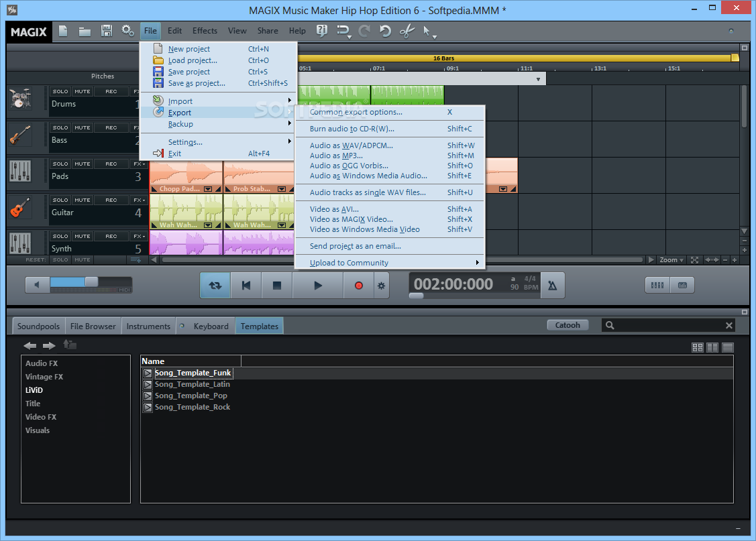The width and height of the screenshot is (756, 541).
Task: Choose Burn audio to CD-R(W)...
Action: pos(390,129)
